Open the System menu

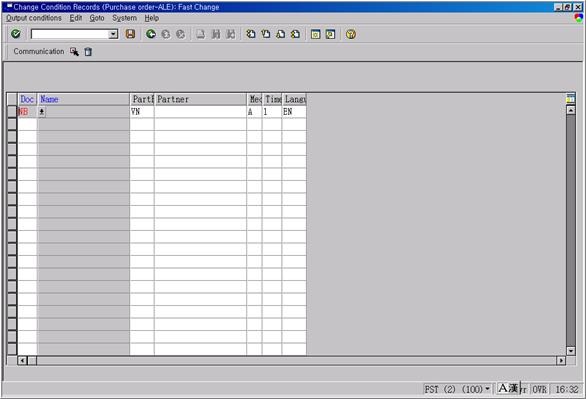click(x=124, y=18)
